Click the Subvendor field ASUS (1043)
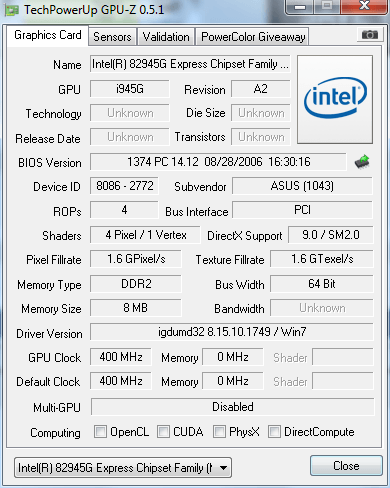The image size is (390, 488). [302, 186]
